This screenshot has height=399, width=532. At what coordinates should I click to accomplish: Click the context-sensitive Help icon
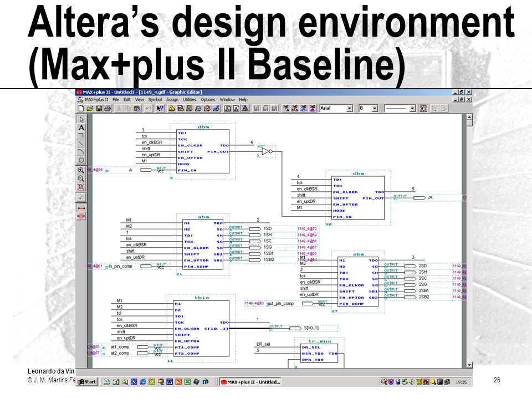(160, 109)
